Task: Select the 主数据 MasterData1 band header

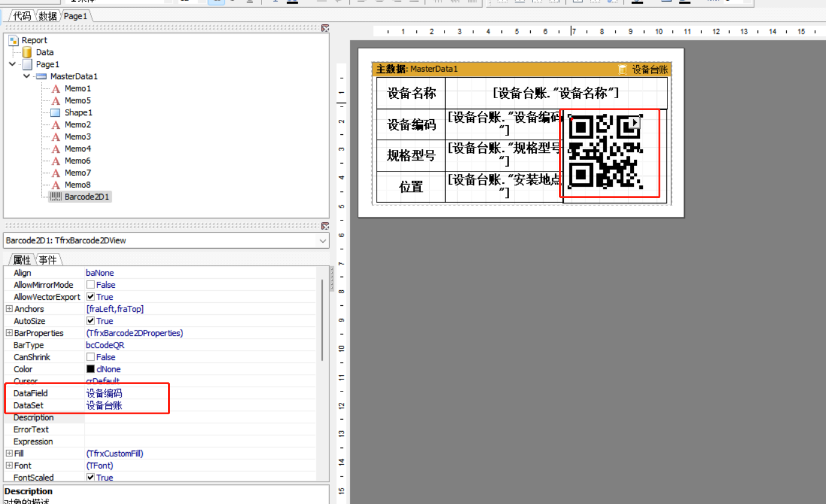Action: coord(521,69)
